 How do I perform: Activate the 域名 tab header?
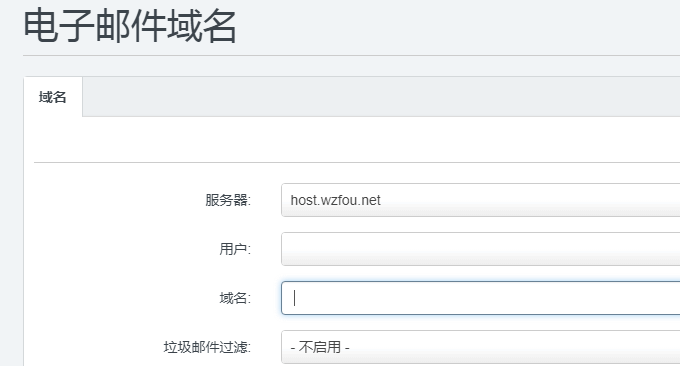(x=52, y=97)
